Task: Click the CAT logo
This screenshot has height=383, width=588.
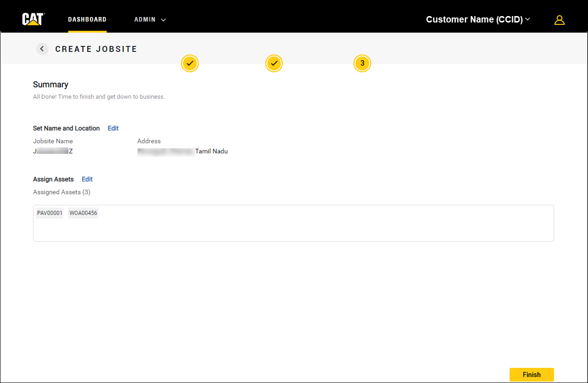Action: [x=33, y=19]
